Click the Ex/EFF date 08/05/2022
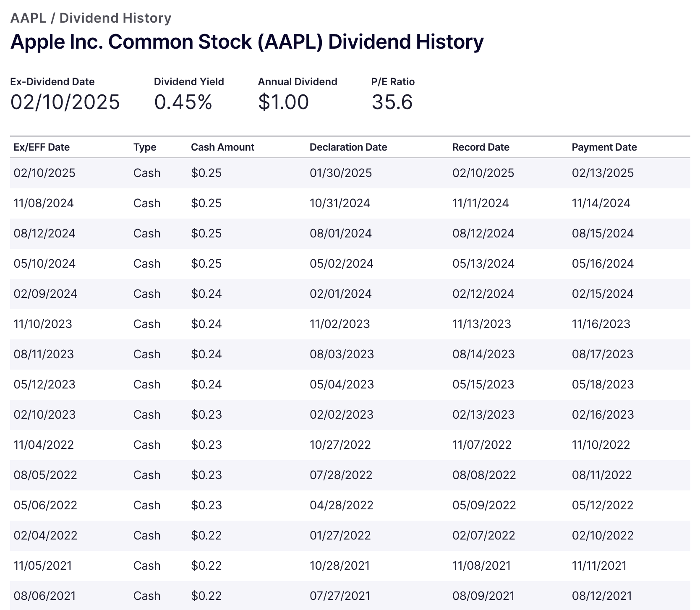This screenshot has width=700, height=610. pyautogui.click(x=45, y=475)
